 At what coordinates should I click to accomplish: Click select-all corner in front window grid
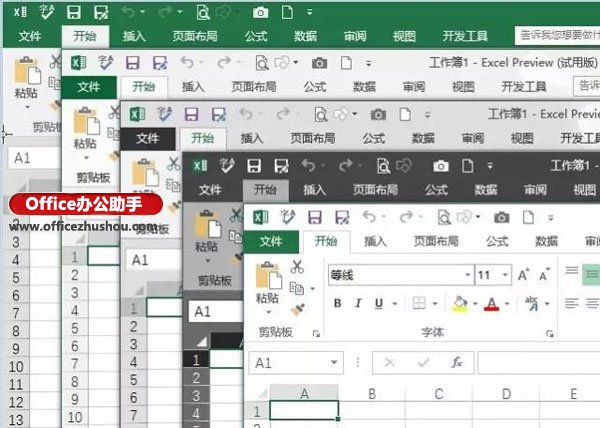pos(261,393)
